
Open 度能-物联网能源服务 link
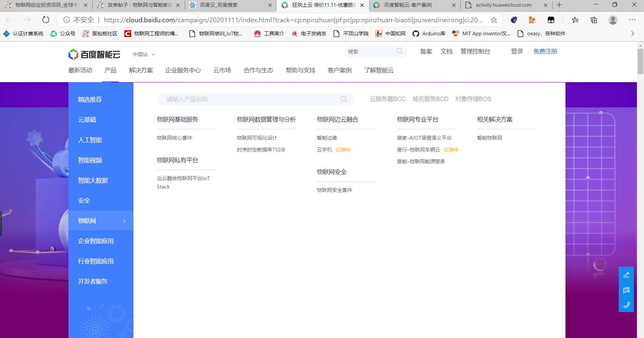pyautogui.click(x=421, y=162)
